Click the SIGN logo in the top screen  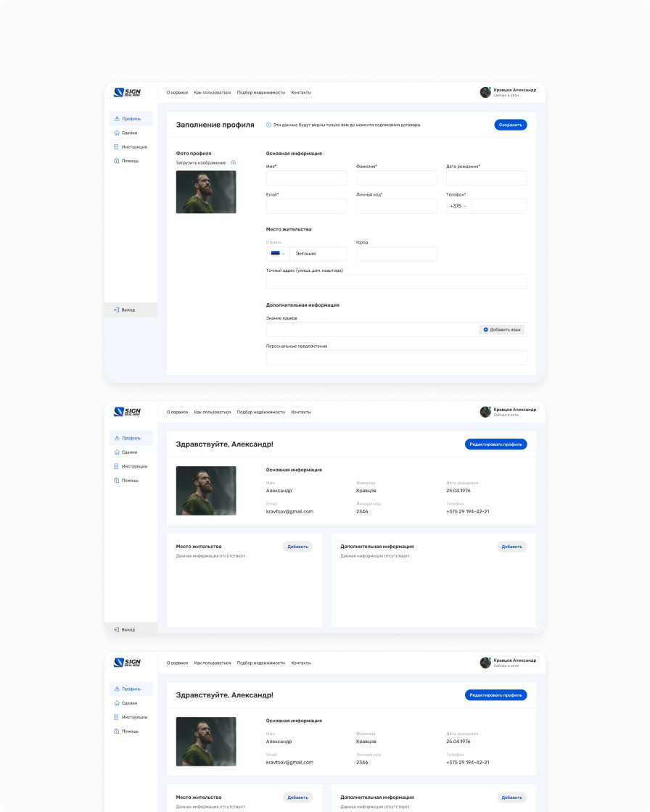[x=127, y=92]
